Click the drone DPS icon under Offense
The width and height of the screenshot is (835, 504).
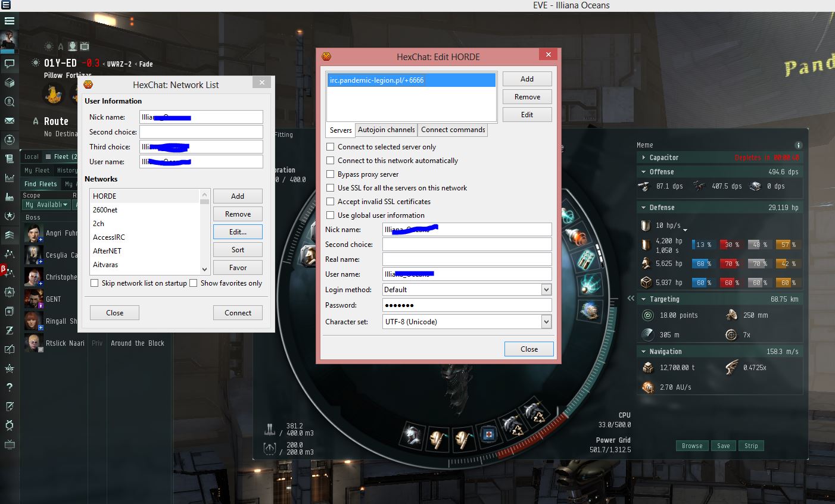[699, 186]
